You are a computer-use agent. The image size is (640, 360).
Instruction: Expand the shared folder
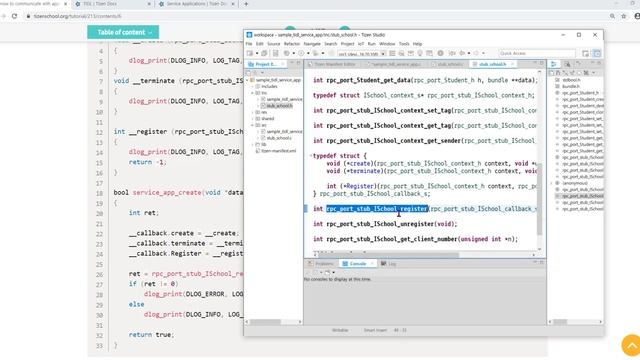click(253, 119)
